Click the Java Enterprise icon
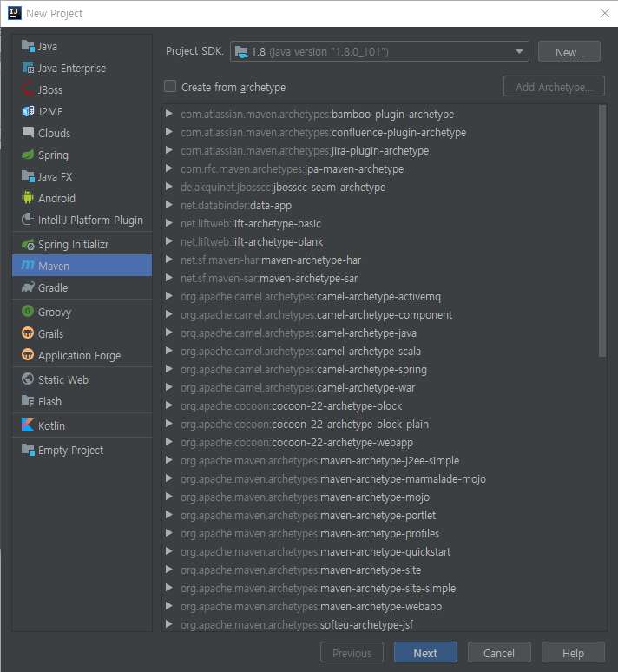 [28, 67]
